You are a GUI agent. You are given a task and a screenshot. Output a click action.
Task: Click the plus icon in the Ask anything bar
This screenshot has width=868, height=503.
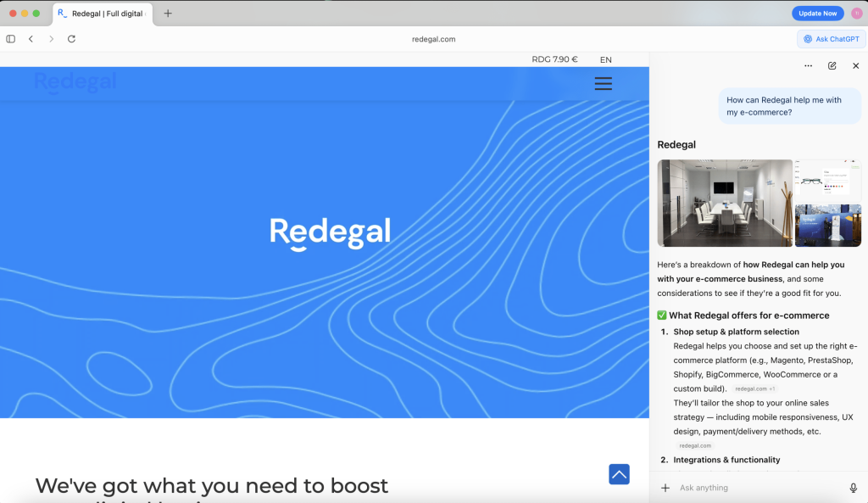(x=665, y=488)
